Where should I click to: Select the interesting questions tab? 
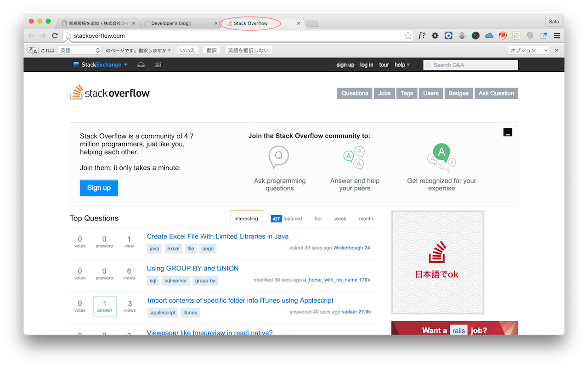pos(246,218)
